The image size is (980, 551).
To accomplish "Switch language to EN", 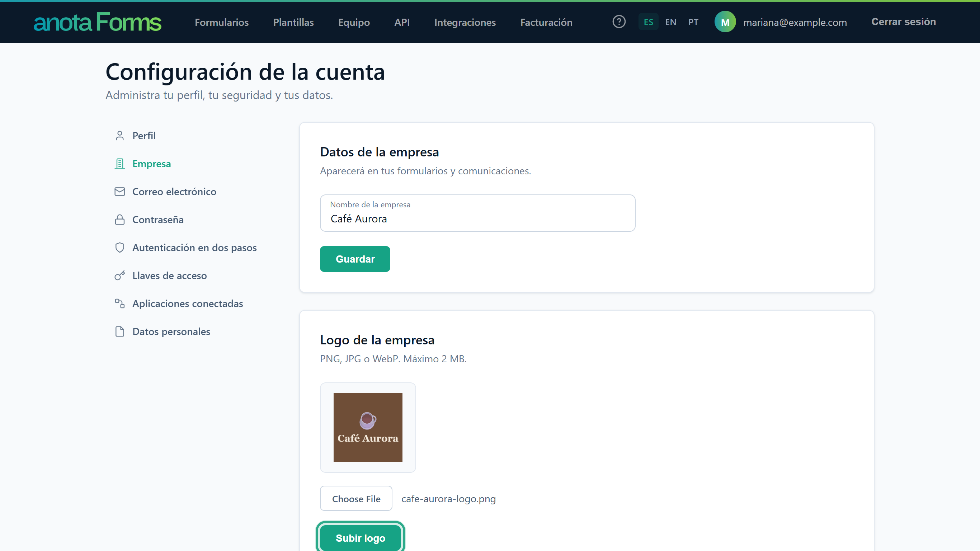I will coord(671,22).
